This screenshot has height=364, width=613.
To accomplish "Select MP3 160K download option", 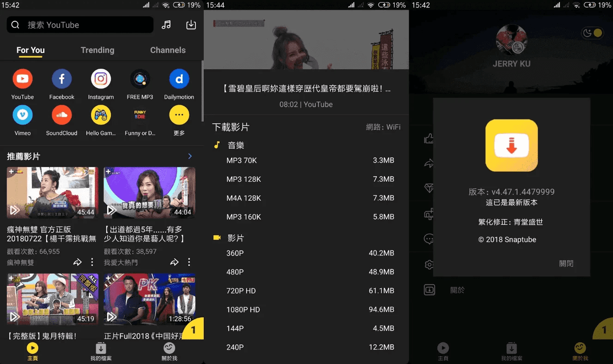I will (x=306, y=217).
